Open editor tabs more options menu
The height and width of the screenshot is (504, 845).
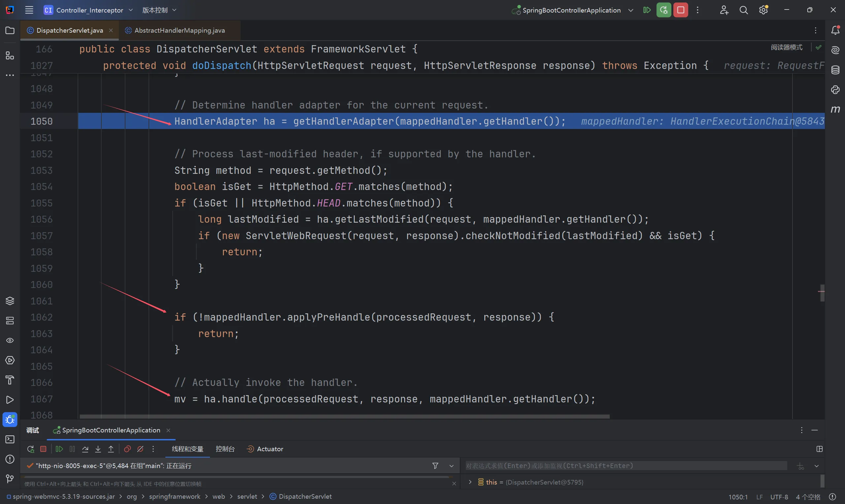tap(815, 31)
